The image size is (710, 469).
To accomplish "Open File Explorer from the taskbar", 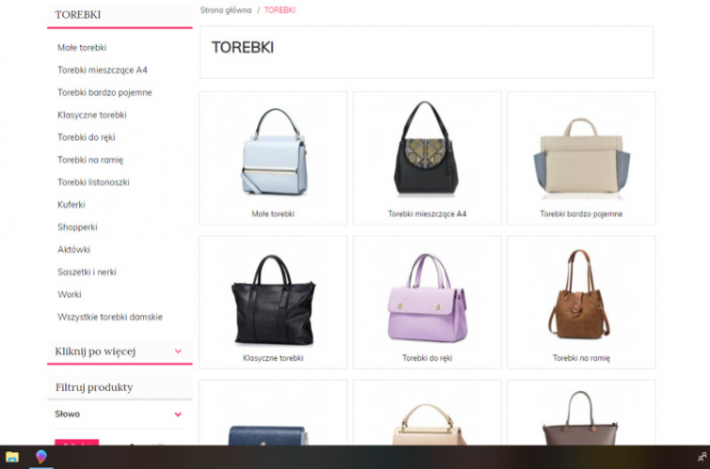I will pos(12,457).
